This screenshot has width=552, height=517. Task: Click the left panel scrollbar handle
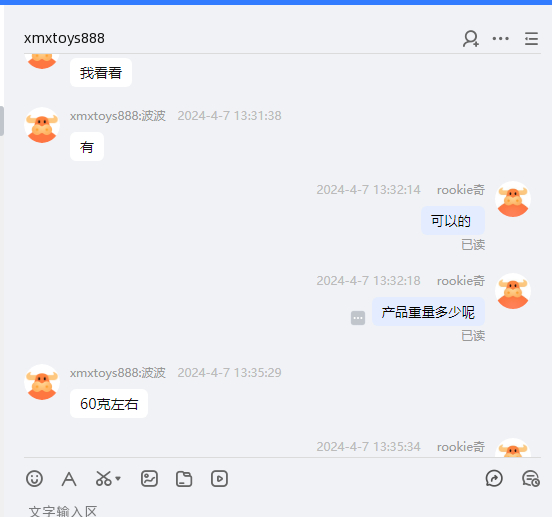(x=2, y=121)
